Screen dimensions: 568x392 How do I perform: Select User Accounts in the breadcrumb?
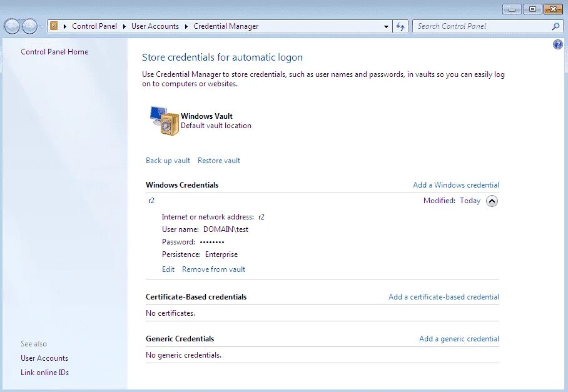coord(155,26)
